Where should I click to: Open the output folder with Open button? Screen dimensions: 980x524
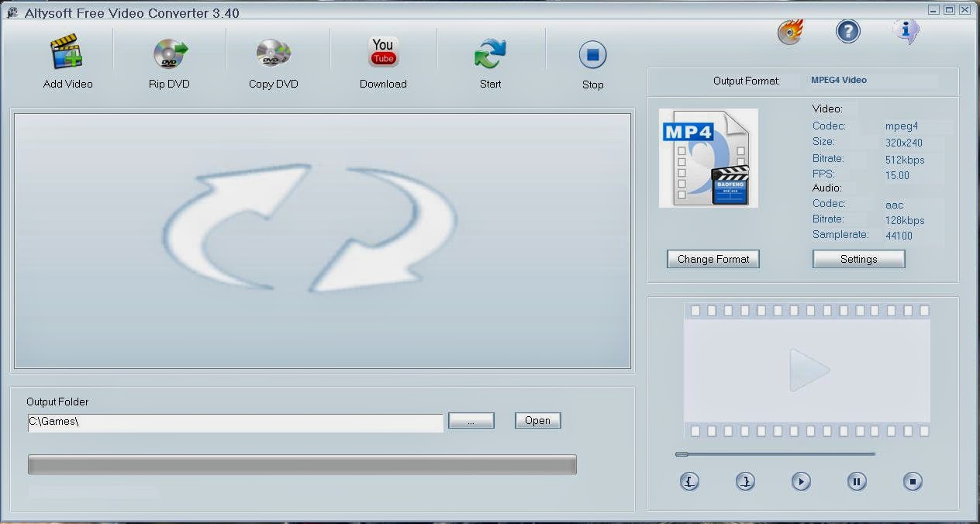(537, 420)
